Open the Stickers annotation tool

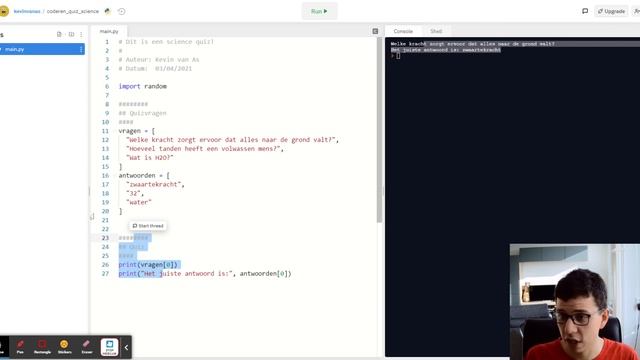(64, 347)
